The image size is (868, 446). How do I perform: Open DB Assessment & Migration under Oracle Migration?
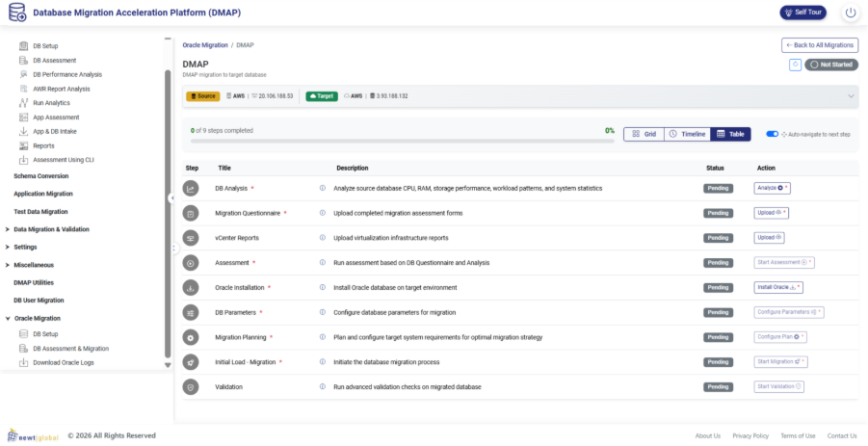[x=70, y=349]
